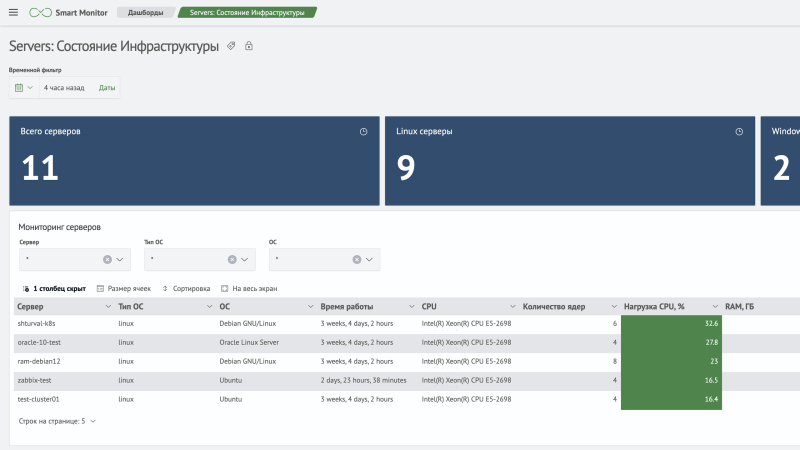Expand the Сервер filter dropdown
Image resolution: width=800 pixels, height=450 pixels.
click(120, 259)
